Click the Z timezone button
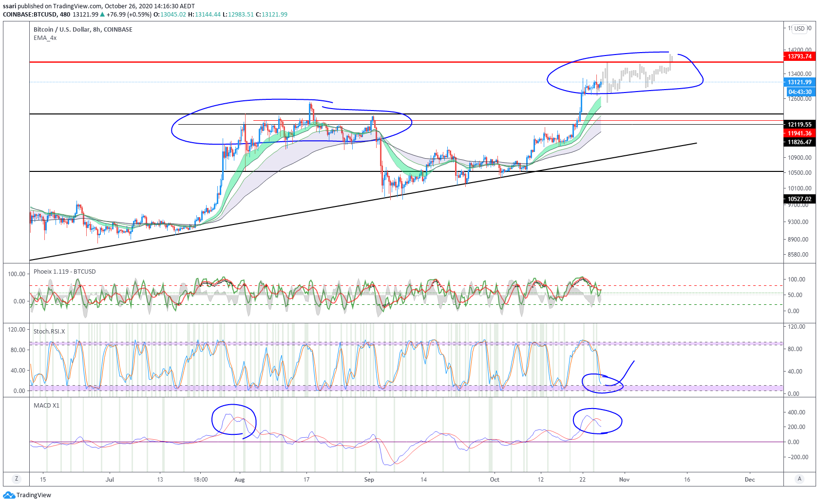Viewport: 819px width, 504px height. (17, 479)
